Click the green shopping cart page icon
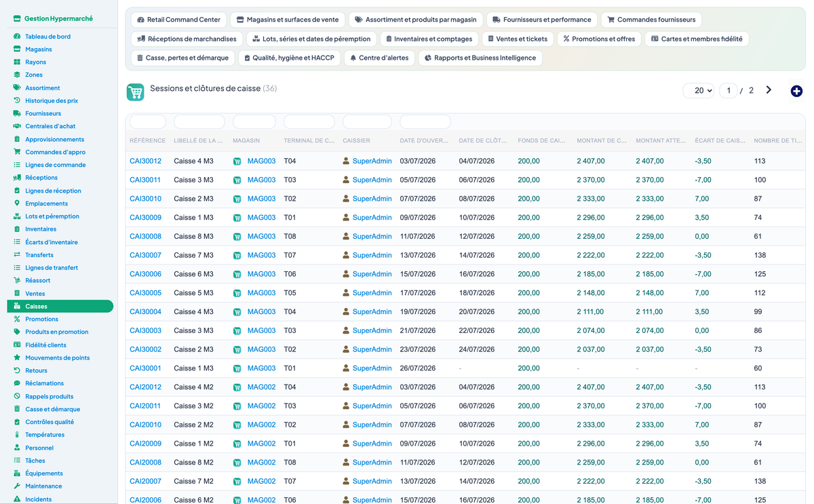Screen dimensions: 814x504 (135, 92)
